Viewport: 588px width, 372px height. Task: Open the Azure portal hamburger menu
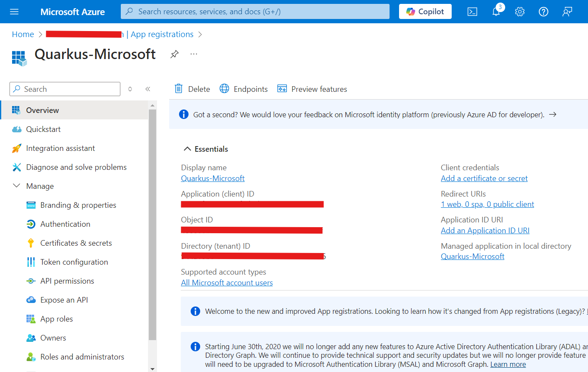tap(14, 12)
